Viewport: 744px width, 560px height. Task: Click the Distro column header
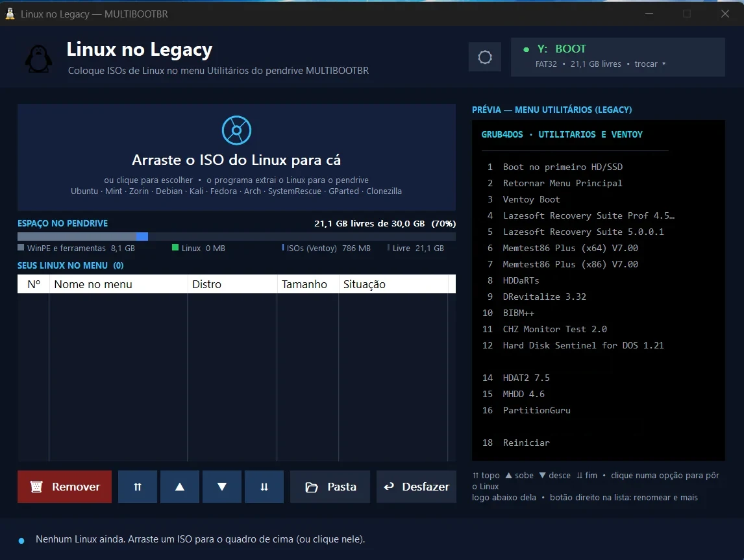tap(232, 284)
